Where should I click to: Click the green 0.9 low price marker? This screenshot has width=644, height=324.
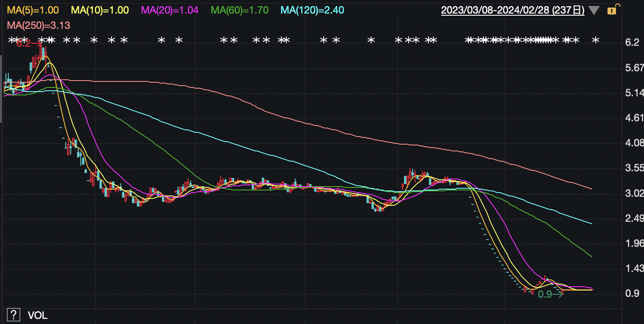pos(545,294)
